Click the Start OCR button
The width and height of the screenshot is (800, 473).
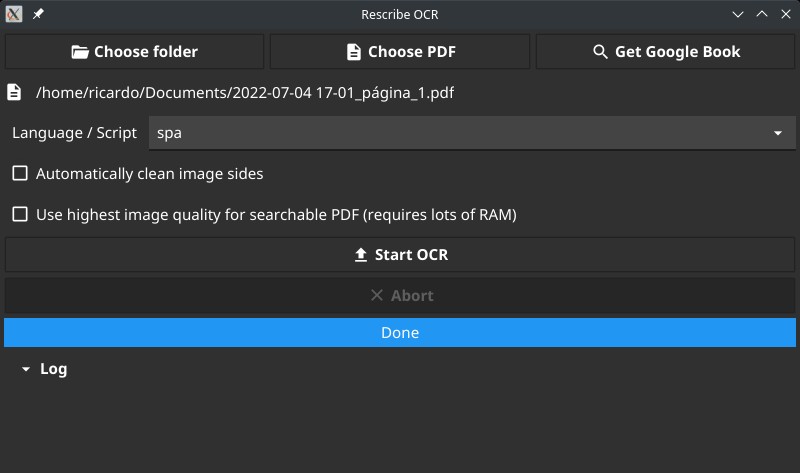(x=400, y=255)
